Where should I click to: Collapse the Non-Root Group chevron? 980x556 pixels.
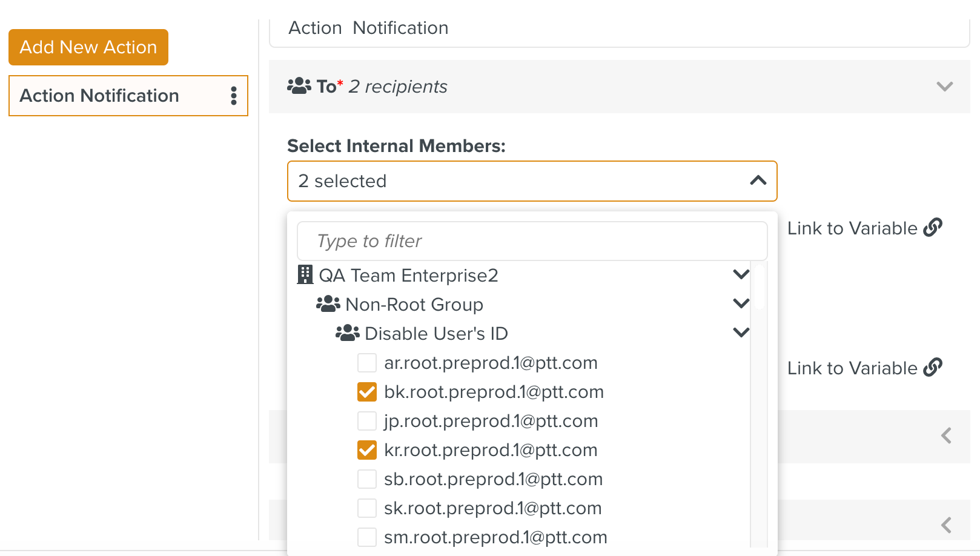pos(741,304)
